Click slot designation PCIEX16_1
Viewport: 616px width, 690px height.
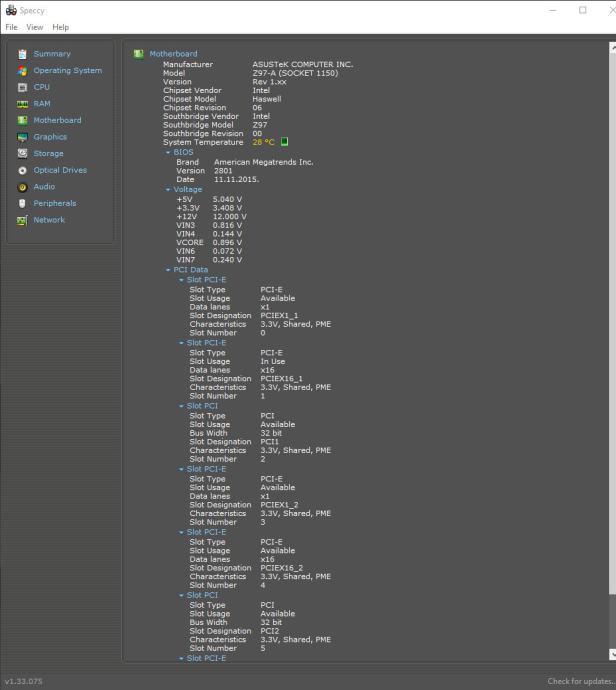point(281,379)
